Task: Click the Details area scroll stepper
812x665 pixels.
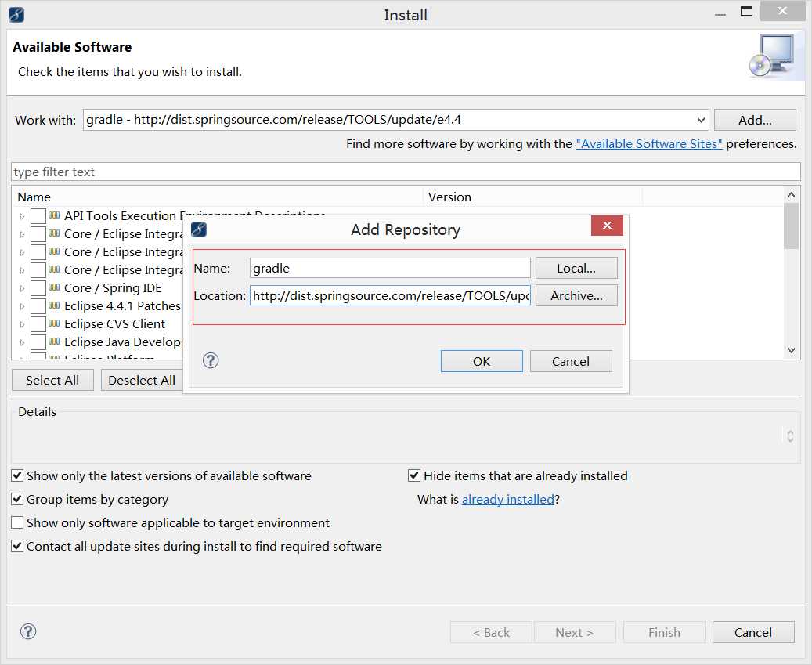Action: [x=790, y=436]
